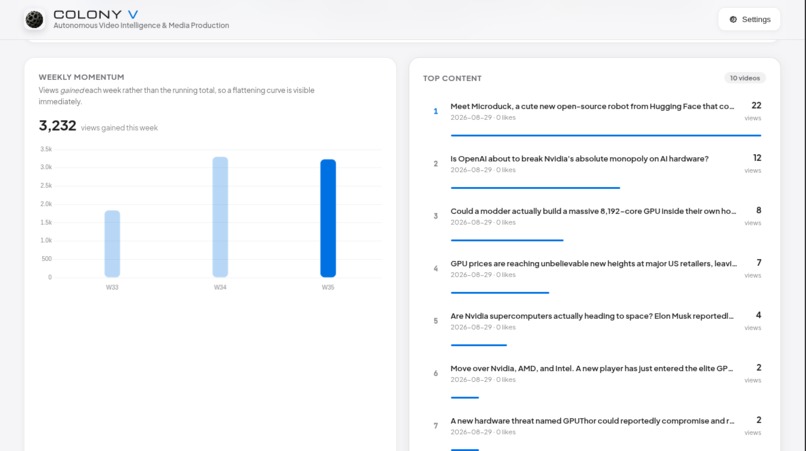
Task: Click the 3.5k y-axis label
Action: [46, 149]
